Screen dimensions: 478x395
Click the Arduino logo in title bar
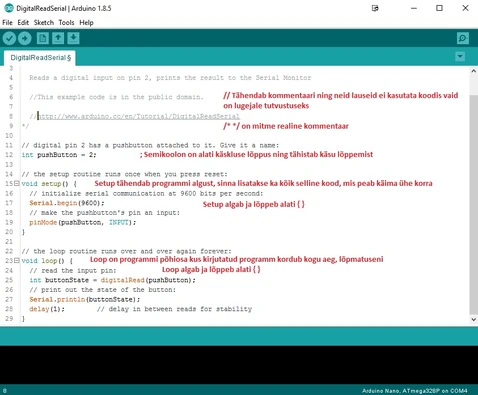point(9,8)
